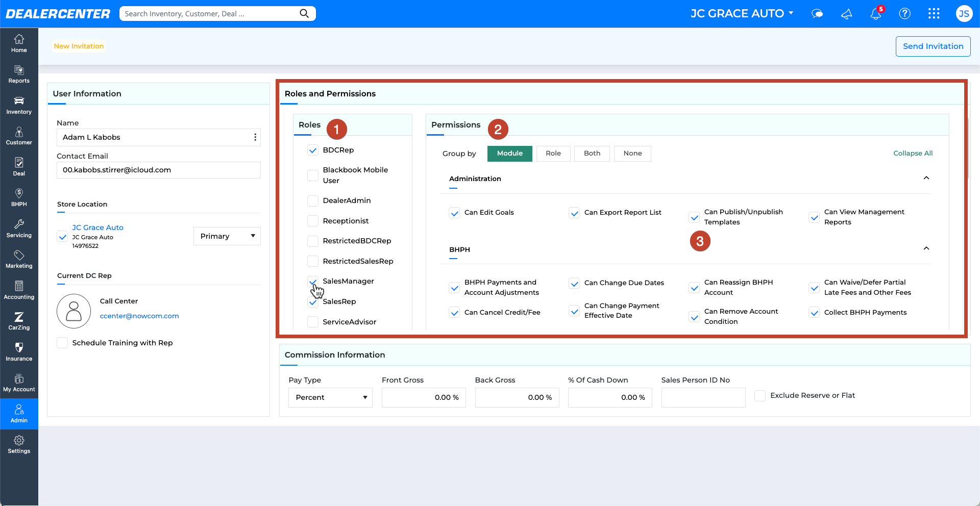Click the Call Center avatar icon
The width and height of the screenshot is (980, 506).
pyautogui.click(x=74, y=311)
